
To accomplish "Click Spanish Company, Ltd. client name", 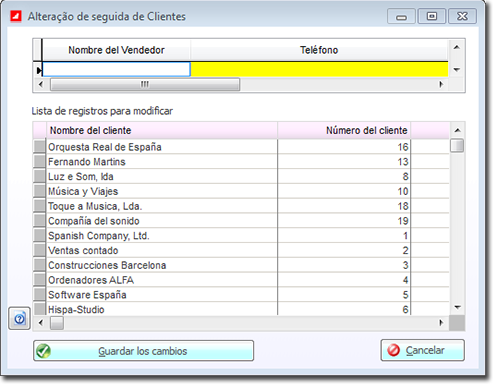I will [x=99, y=236].
